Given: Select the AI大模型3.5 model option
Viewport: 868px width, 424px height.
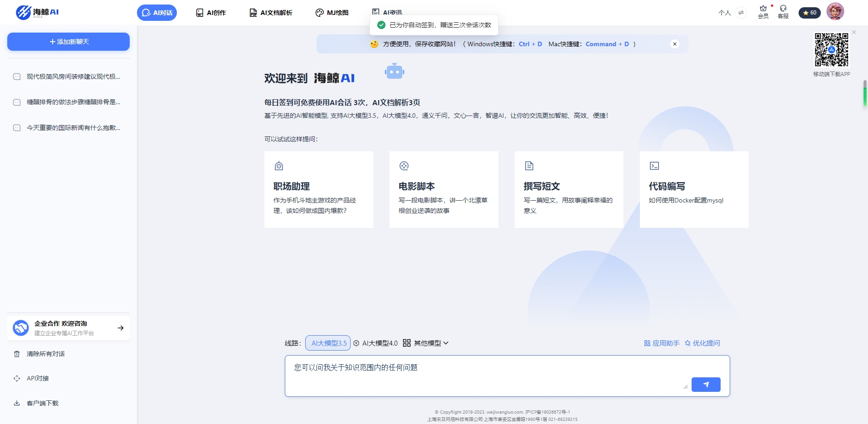Looking at the screenshot, I should pyautogui.click(x=327, y=343).
